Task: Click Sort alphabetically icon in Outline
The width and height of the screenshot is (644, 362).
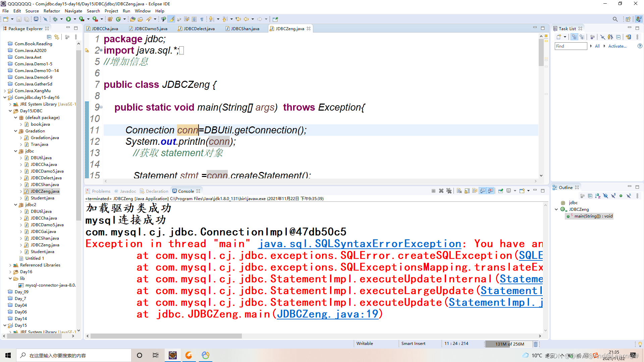Action: click(x=598, y=196)
